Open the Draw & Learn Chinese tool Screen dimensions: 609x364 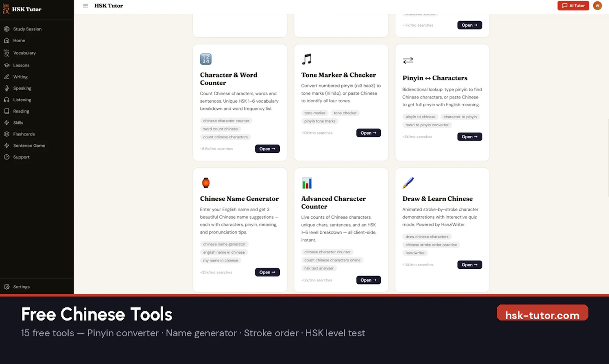coord(470,265)
